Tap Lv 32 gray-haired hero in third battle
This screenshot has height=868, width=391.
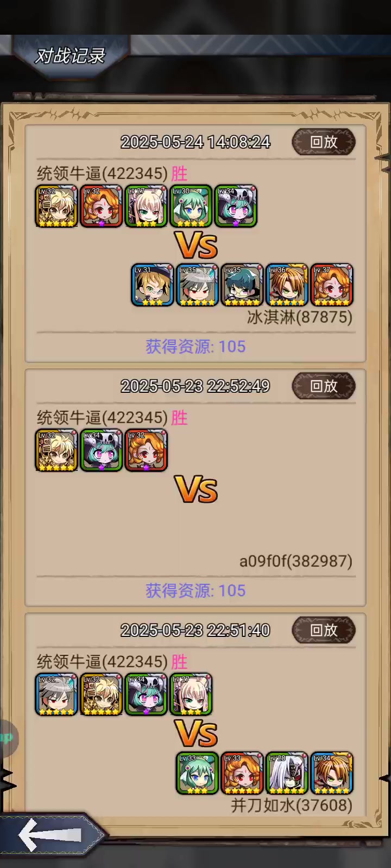[x=56, y=694]
